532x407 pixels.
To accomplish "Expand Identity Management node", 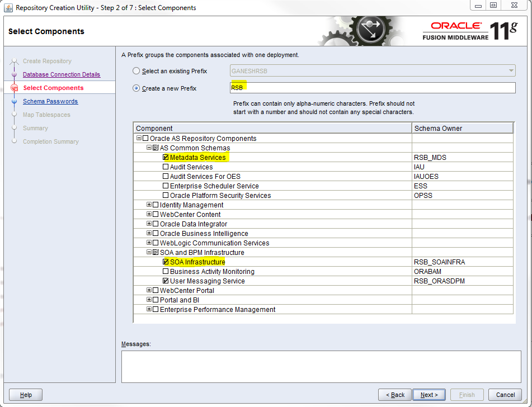I will [149, 205].
